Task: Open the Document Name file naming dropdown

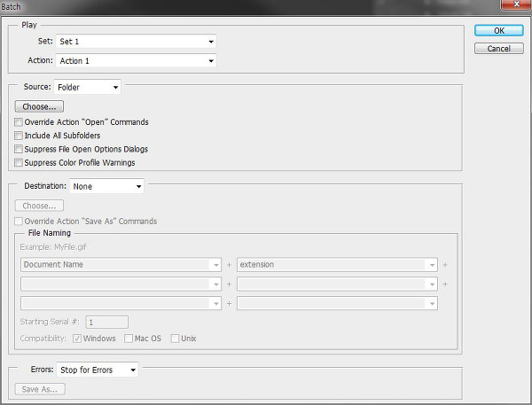Action: [x=121, y=265]
